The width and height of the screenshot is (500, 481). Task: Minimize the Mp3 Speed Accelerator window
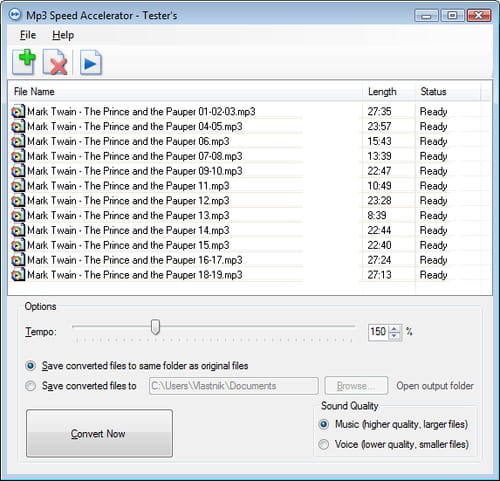point(426,16)
